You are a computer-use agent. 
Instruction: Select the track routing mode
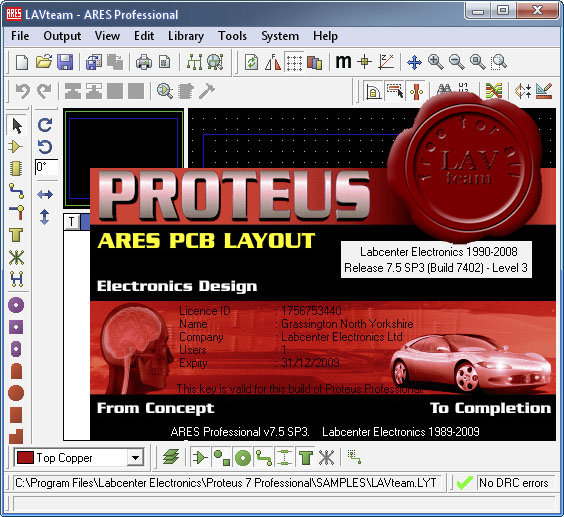coord(16,191)
